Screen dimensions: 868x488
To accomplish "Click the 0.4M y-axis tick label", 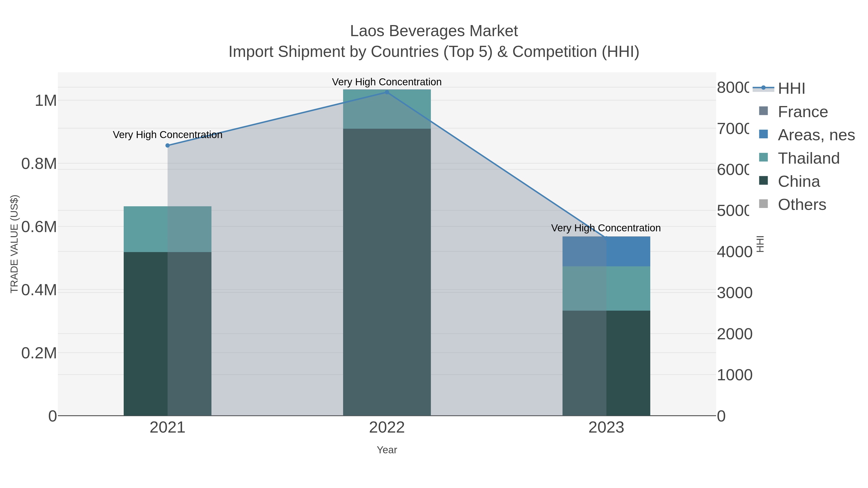I will (x=39, y=290).
